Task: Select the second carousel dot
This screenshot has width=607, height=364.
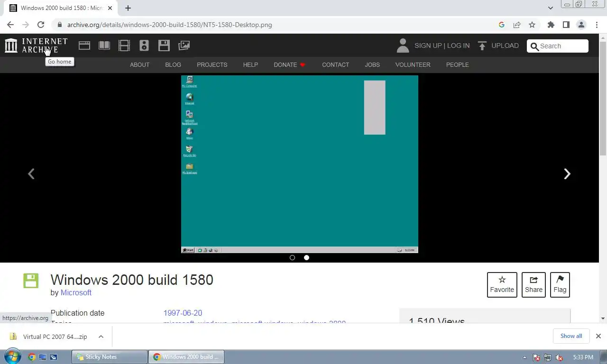Action: (x=306, y=257)
